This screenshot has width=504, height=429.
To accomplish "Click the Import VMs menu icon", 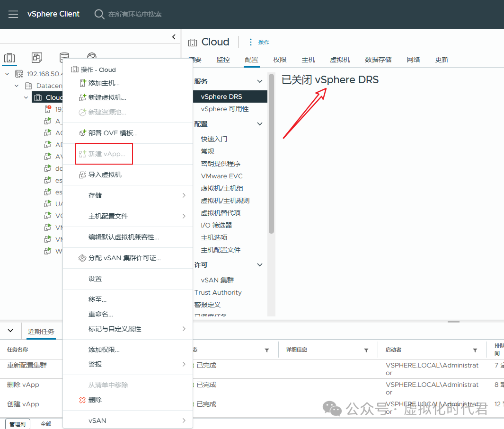I will [83, 175].
